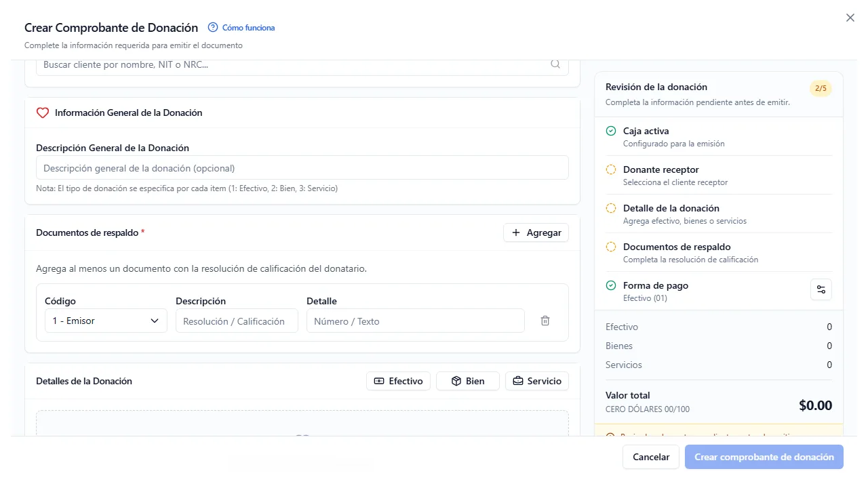Click Crear comprobante de donación button
868x488 pixels.
(764, 457)
